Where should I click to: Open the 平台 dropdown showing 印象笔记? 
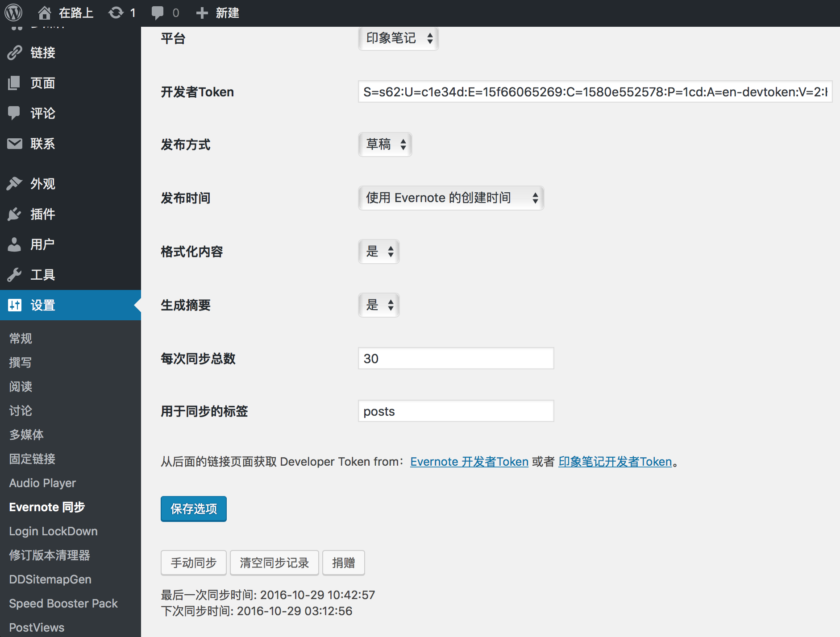[x=399, y=38]
